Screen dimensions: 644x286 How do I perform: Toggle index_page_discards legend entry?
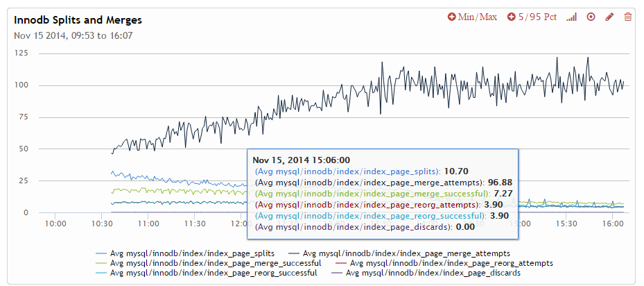433,274
